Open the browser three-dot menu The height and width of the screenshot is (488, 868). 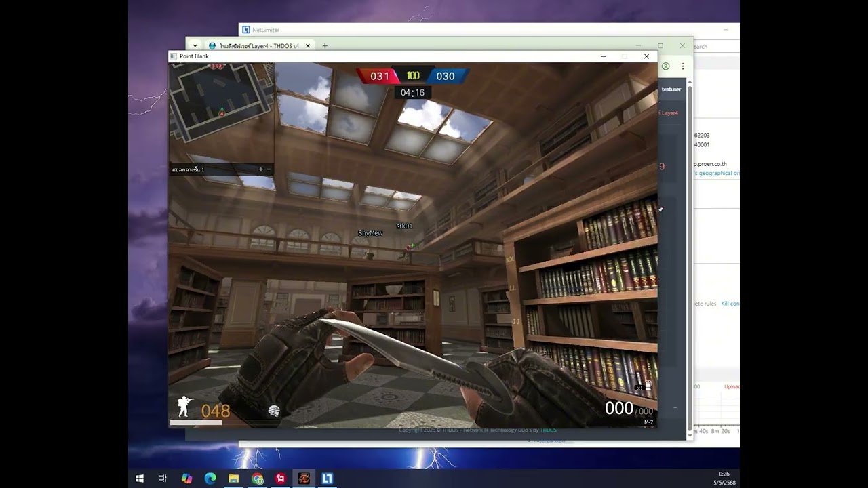683,66
